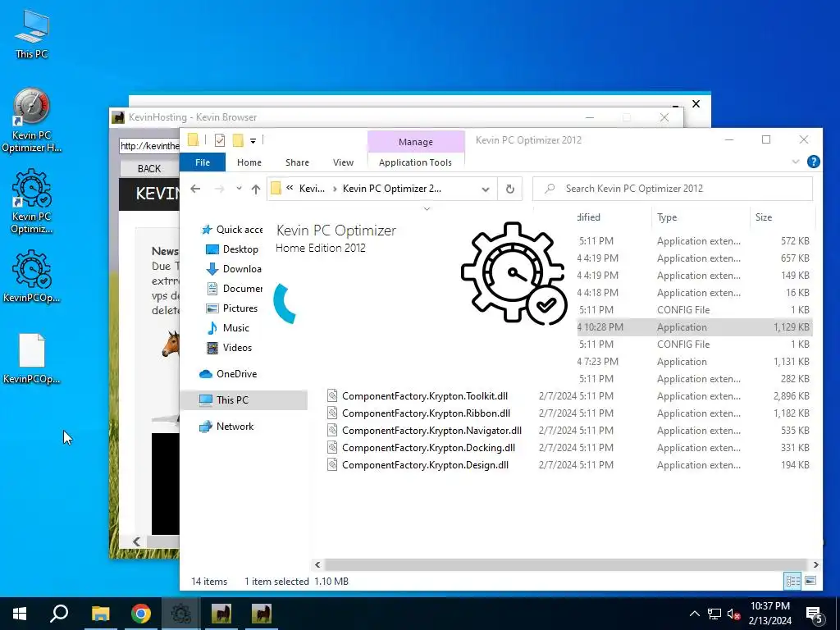Click Kevi... breadcrumb segment in address bar
The image size is (840, 630).
point(312,189)
